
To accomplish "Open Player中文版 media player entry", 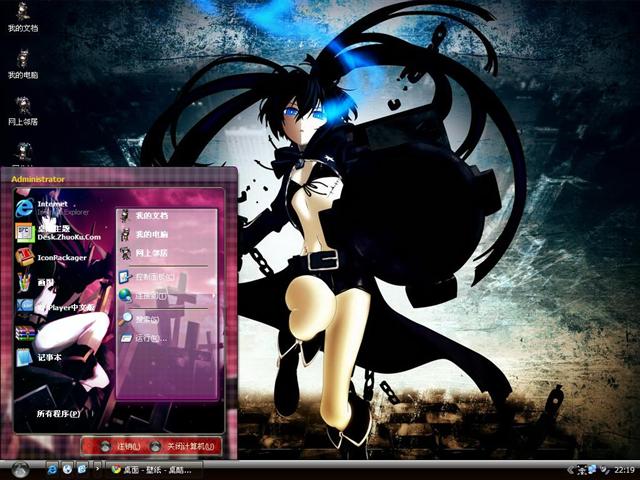I will [x=56, y=307].
